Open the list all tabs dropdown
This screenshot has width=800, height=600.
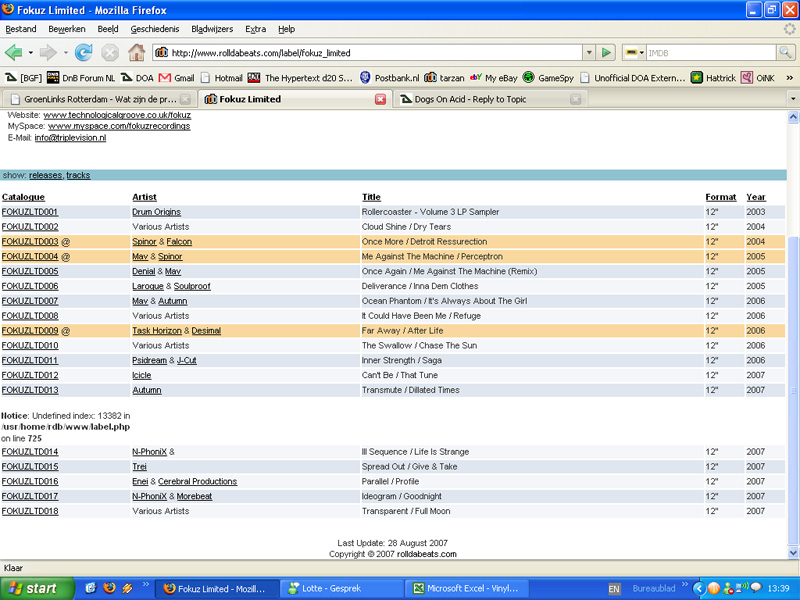click(793, 99)
